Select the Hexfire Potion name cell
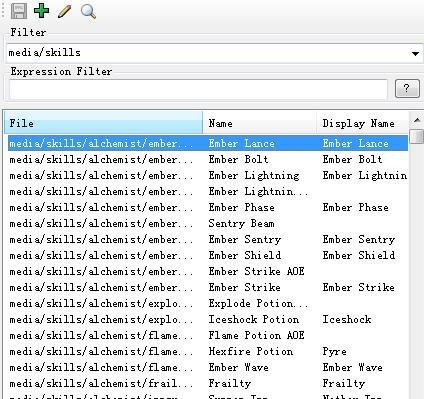424x399 pixels. click(251, 352)
